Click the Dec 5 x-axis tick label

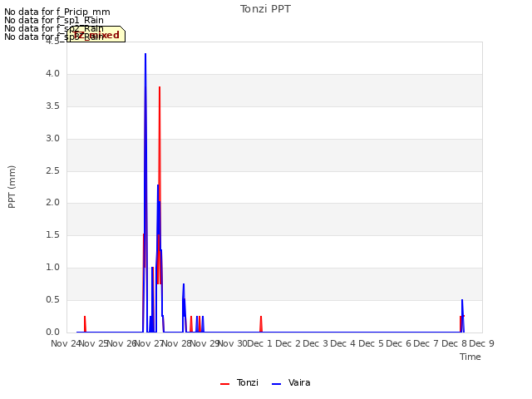click(372, 343)
